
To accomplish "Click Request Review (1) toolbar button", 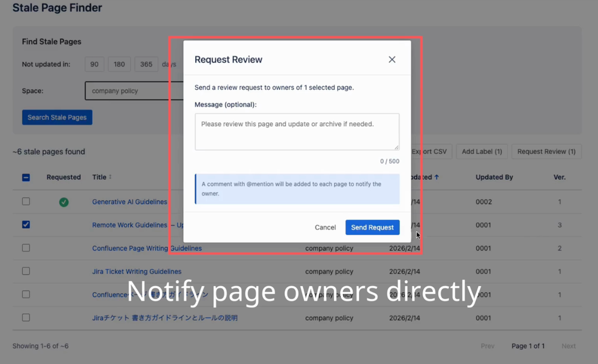I will click(546, 151).
